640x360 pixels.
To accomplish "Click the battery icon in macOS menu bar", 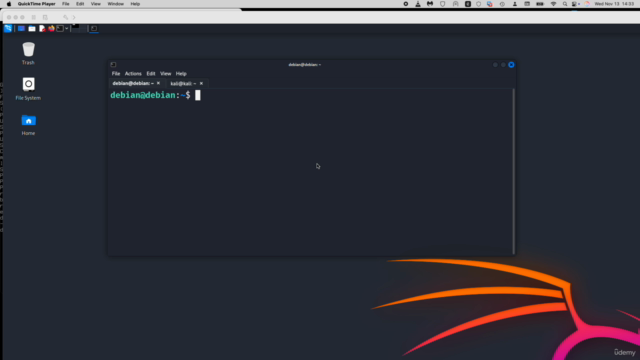I will pos(540,4).
